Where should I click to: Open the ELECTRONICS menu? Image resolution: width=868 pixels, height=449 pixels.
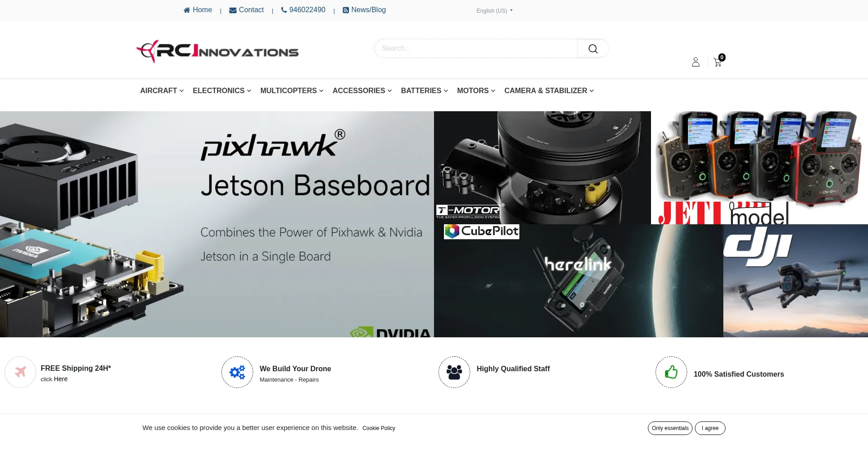point(222,90)
